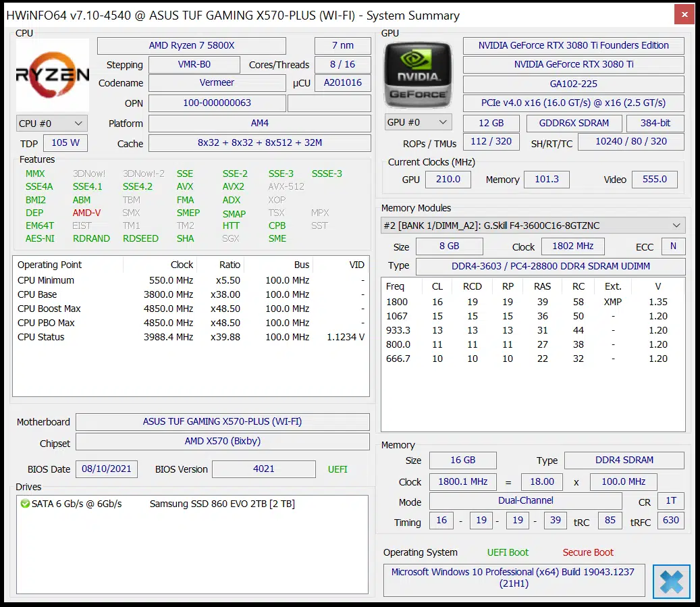Image resolution: width=700 pixels, height=607 pixels.
Task: Select the CPU Status row
Action: click(x=191, y=337)
